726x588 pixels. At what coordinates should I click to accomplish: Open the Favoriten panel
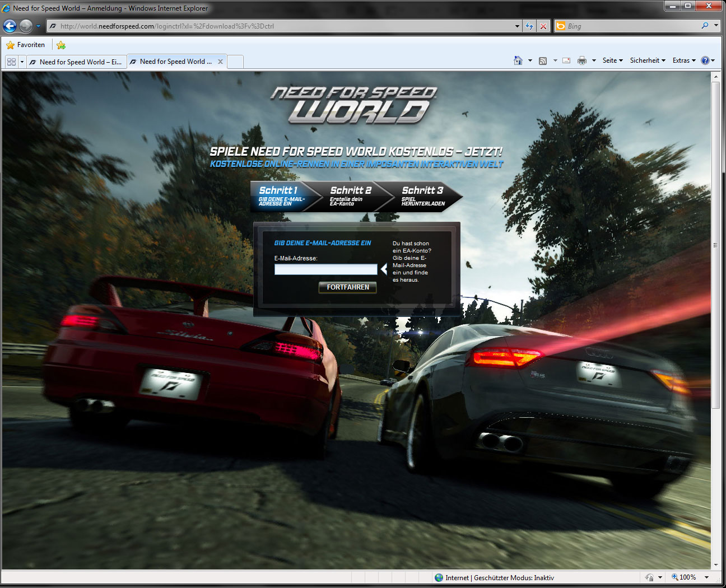point(26,45)
